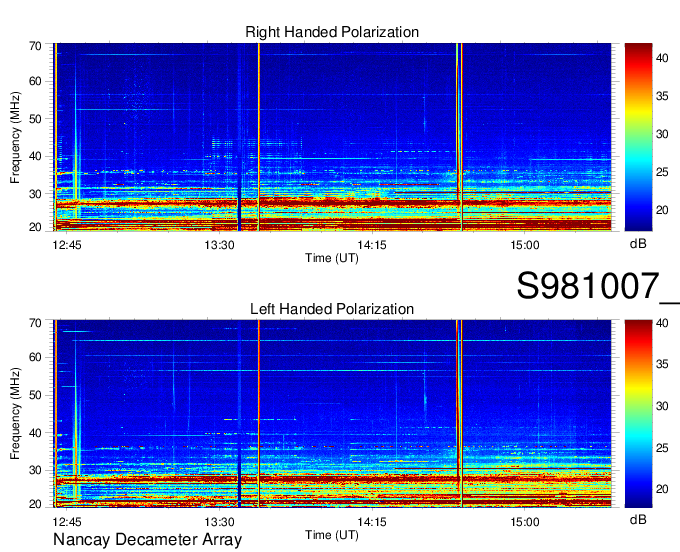680x552 pixels.
Task: Click the 40 value on the lower colorbar
Action: coord(662,323)
